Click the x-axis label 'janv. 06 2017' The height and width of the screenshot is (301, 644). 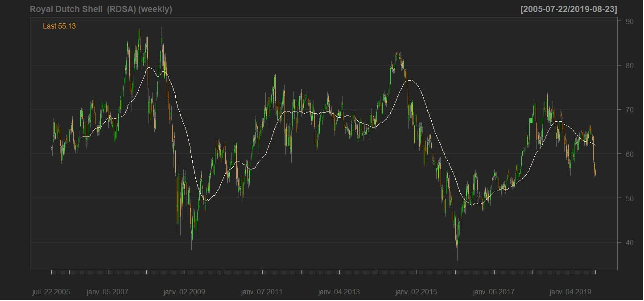494,292
